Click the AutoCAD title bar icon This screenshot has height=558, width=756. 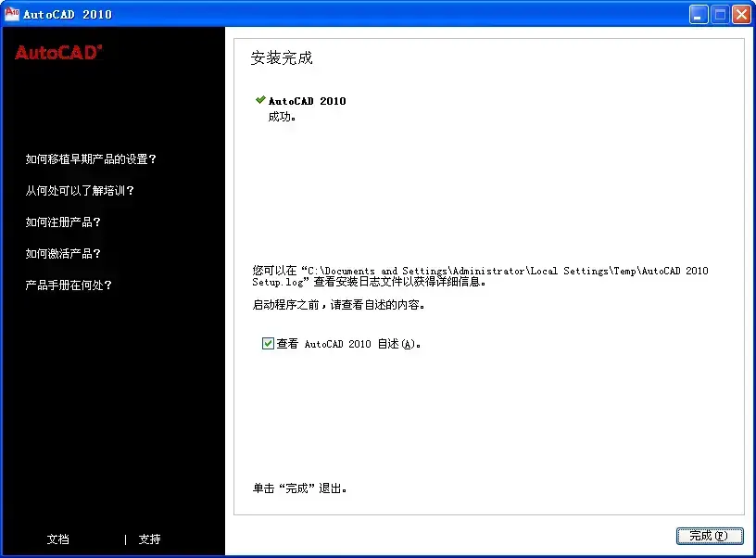11,14
